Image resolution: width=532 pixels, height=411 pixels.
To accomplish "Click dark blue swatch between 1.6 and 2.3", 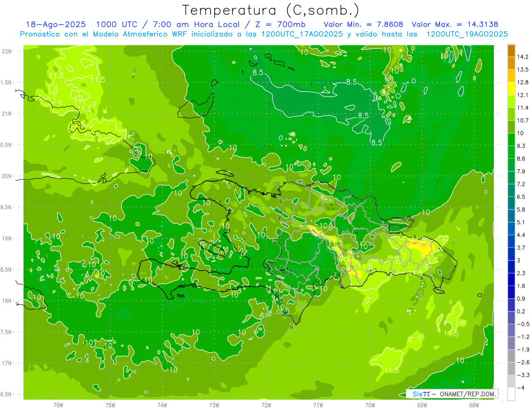I will click(x=511, y=279).
